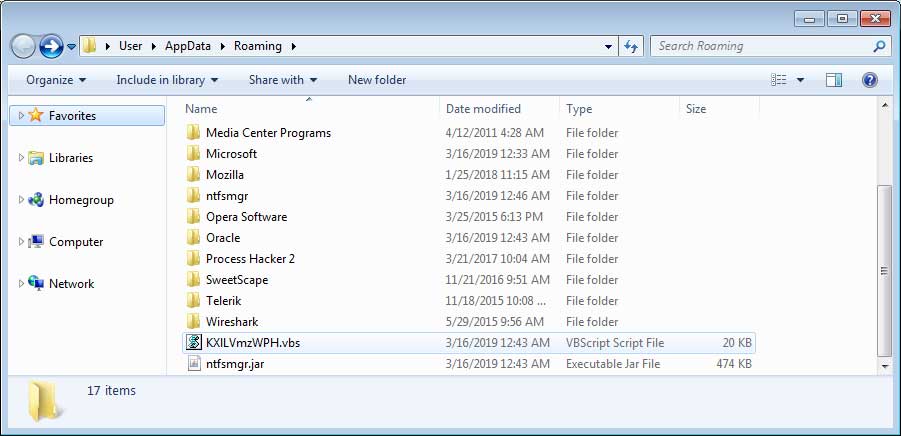Select the AppData breadcrumb segment

click(x=188, y=46)
